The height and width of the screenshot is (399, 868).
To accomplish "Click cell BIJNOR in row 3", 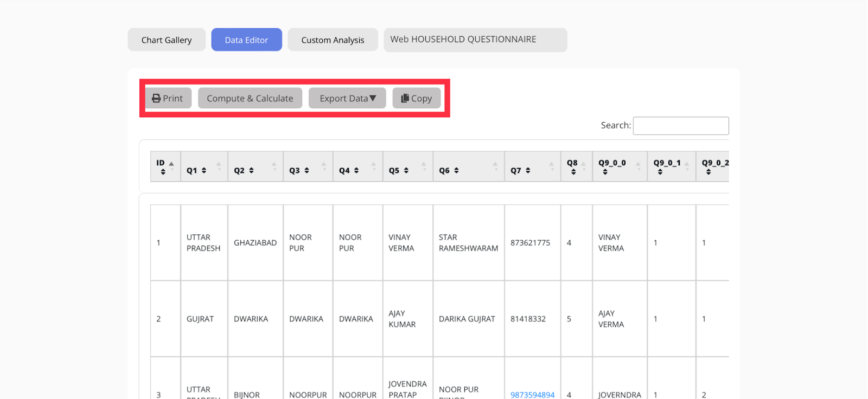I will 256,378.
